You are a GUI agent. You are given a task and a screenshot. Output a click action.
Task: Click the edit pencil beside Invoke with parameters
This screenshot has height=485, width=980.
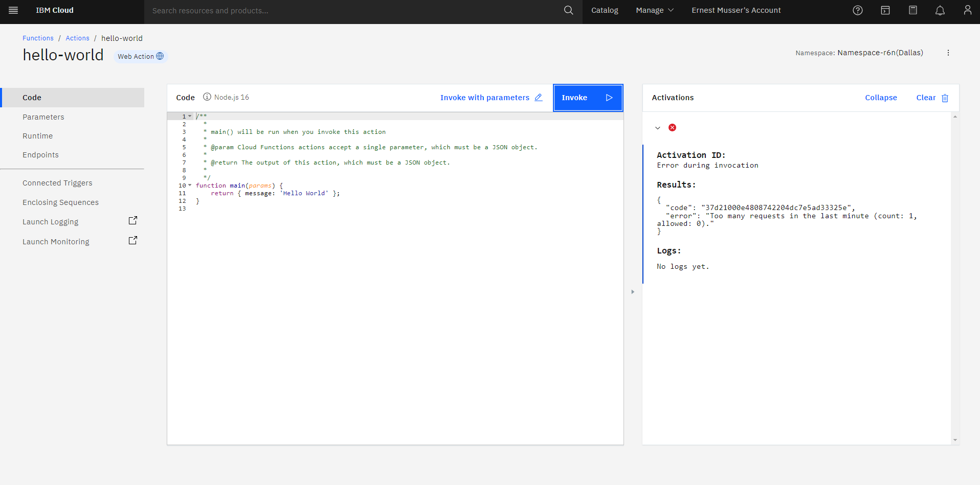pos(539,97)
